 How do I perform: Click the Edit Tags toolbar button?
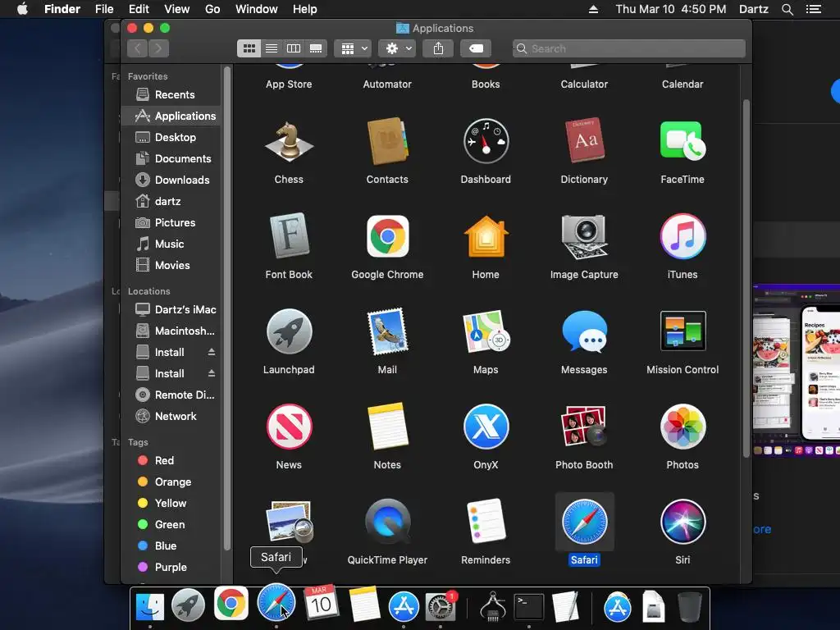[476, 48]
